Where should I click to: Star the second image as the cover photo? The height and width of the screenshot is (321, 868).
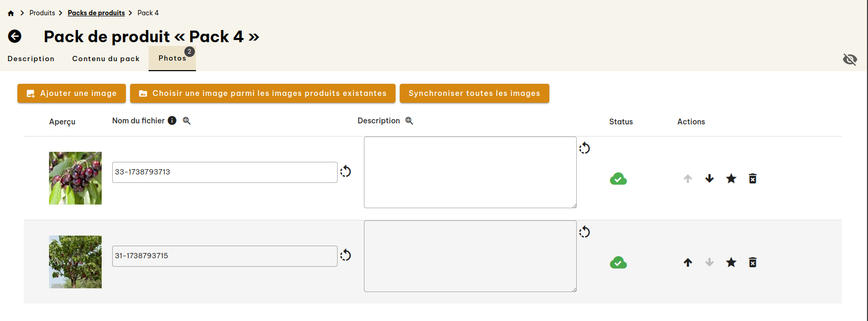point(731,262)
